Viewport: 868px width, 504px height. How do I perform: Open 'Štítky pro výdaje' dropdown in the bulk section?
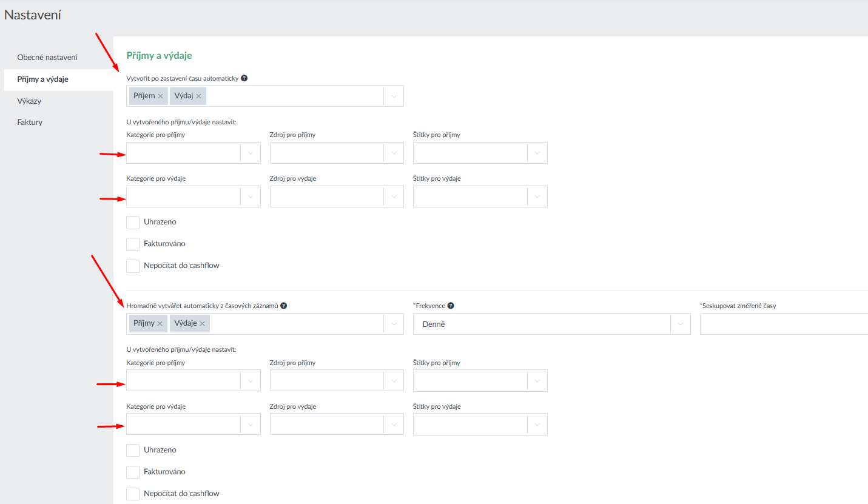click(x=480, y=425)
